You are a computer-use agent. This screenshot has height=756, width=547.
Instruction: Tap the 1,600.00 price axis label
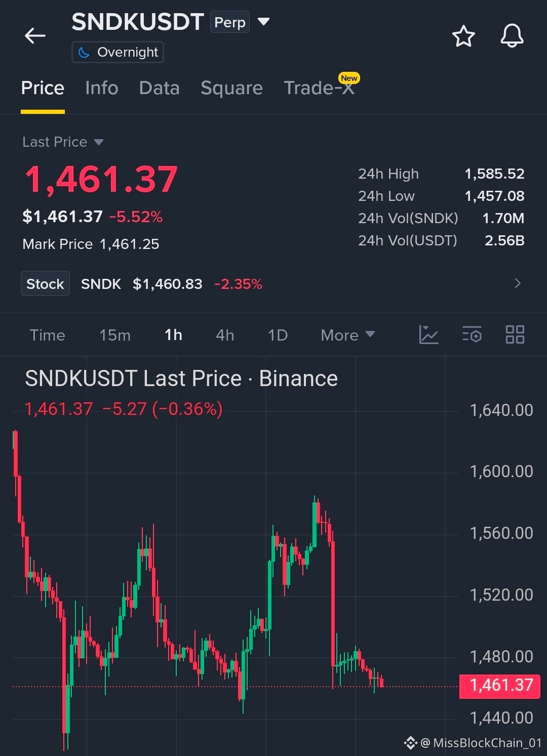[501, 471]
